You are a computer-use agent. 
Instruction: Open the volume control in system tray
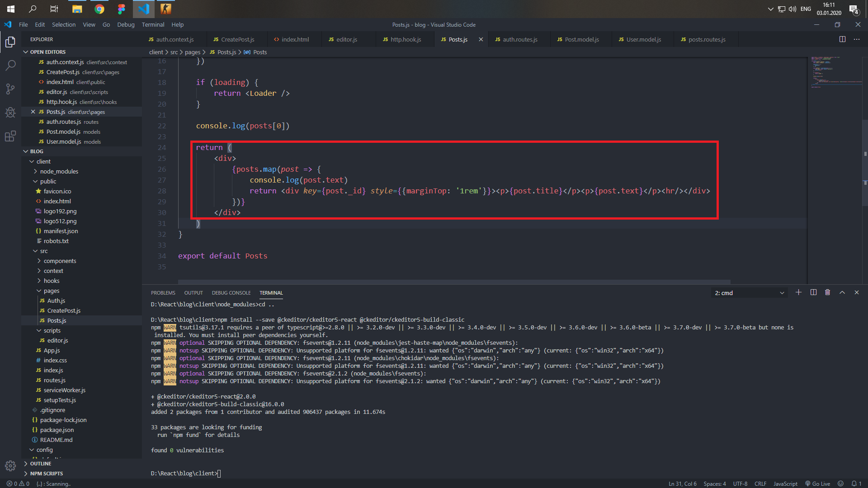792,9
